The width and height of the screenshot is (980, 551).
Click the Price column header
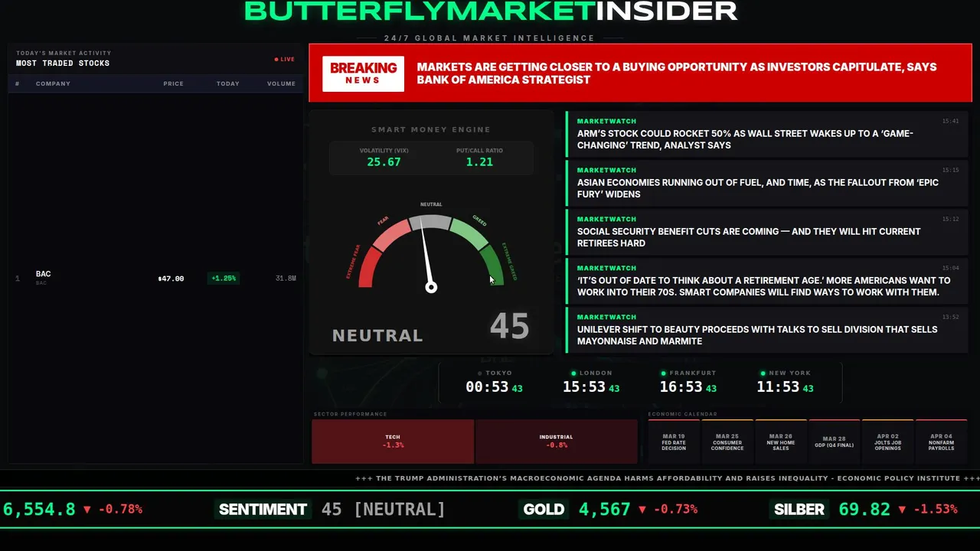point(173,83)
